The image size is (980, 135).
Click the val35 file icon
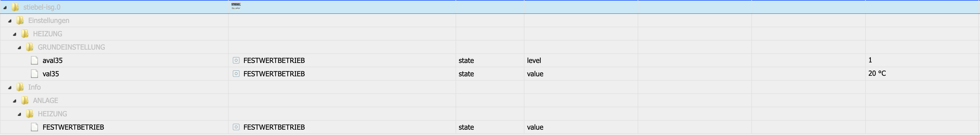tap(35, 74)
